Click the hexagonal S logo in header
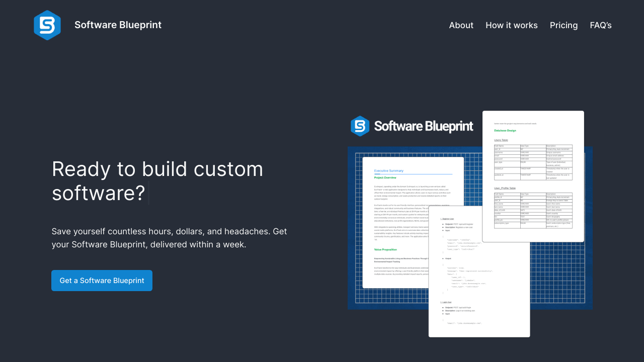The height and width of the screenshot is (362, 644). click(47, 25)
